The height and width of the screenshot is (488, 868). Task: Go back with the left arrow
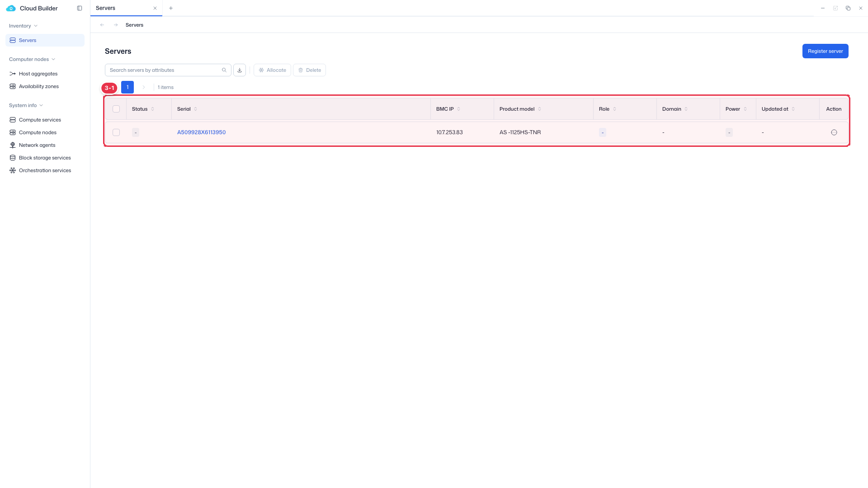pyautogui.click(x=102, y=25)
